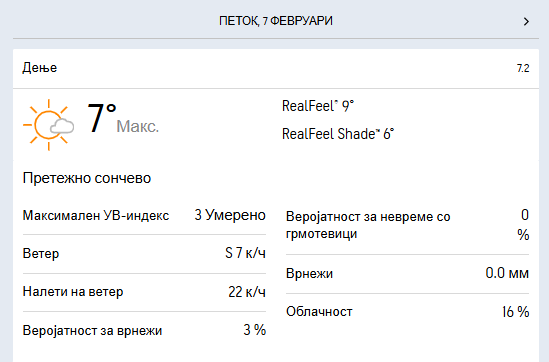
Task: Select the ПЕТОК, 7 ФЕВРУАРИ date header
Action: tap(276, 21)
